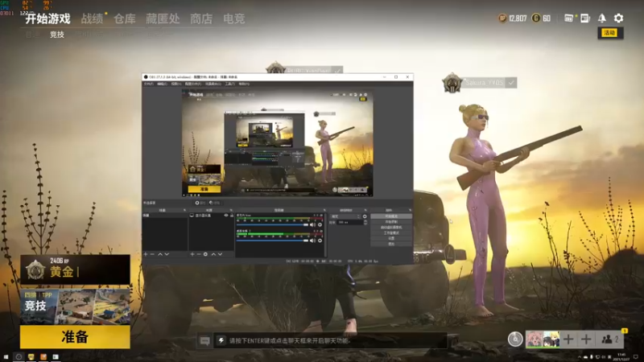The image size is (644, 362).
Task: Select the 竞技 sub-tab
Action: [x=57, y=35]
